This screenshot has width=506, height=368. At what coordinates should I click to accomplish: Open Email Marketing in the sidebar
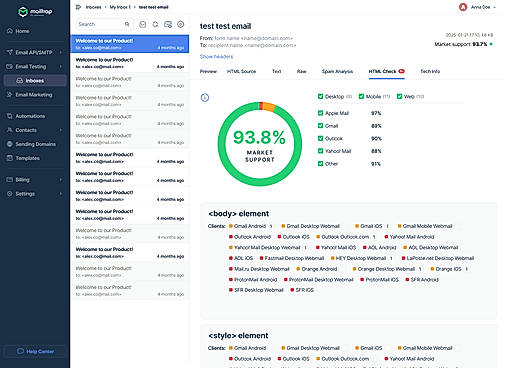tap(34, 95)
